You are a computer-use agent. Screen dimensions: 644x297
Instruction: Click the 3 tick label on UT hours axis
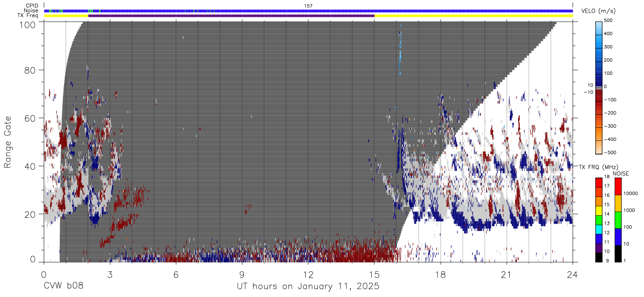[110, 273]
